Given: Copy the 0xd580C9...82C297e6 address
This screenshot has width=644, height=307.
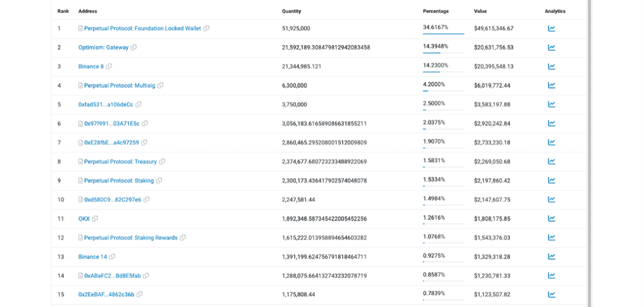Looking at the screenshot, I should 146,199.
